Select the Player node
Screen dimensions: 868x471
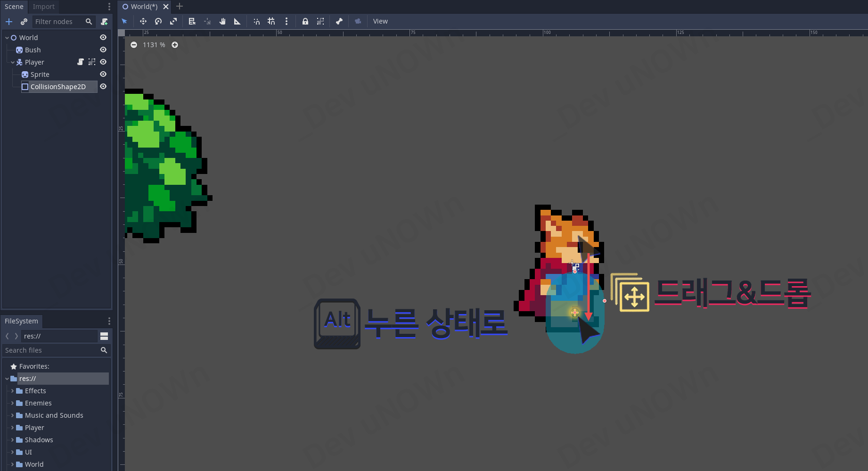(x=34, y=62)
